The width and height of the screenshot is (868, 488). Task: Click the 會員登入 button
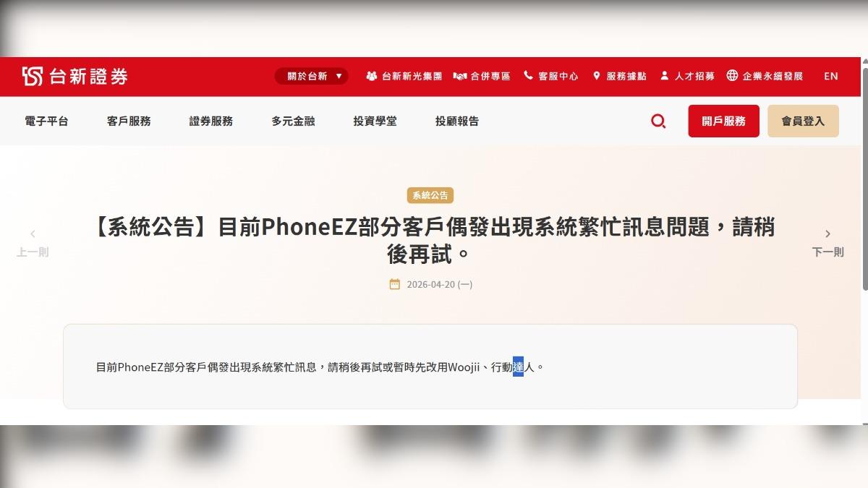pos(803,121)
